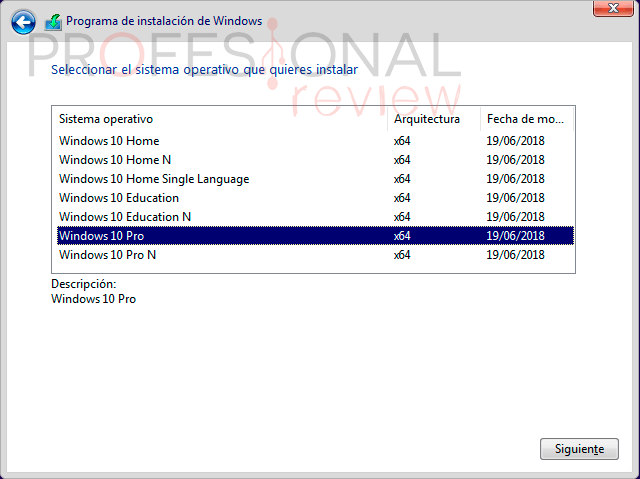640x479 pixels.
Task: Click the date cell of Windows 10 Pro N
Action: (515, 255)
